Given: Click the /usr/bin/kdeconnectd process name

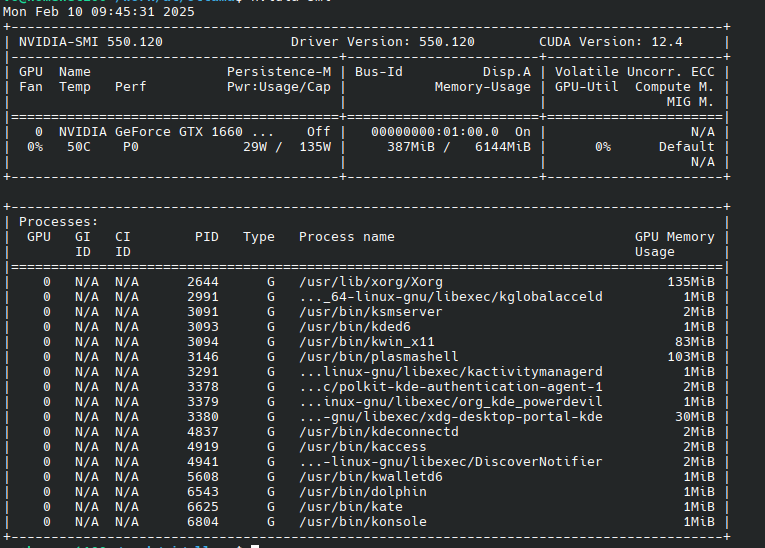Looking at the screenshot, I should coord(379,432).
